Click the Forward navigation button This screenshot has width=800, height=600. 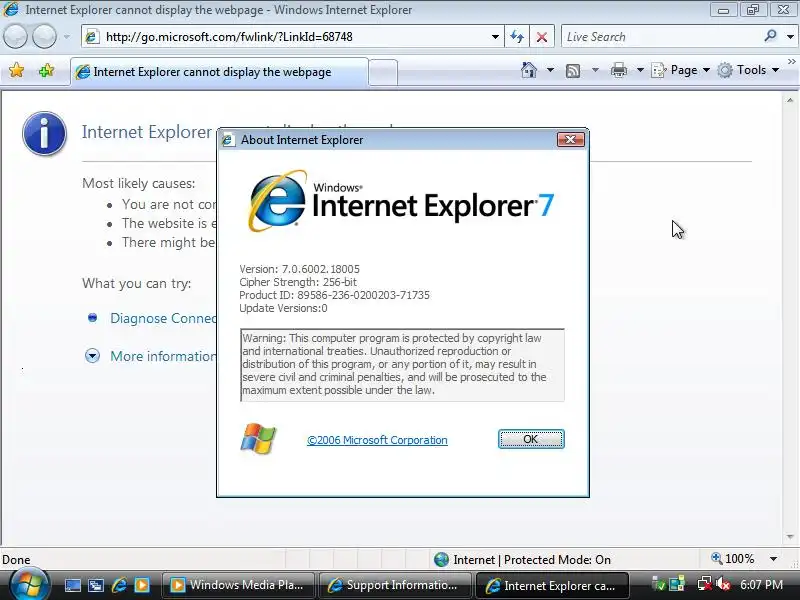(45, 37)
